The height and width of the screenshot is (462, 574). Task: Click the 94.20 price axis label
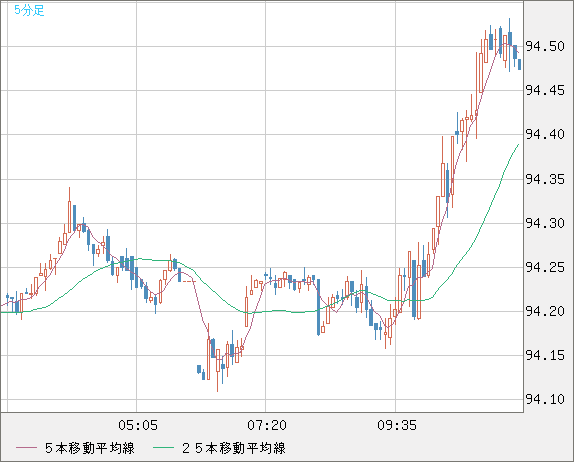pos(545,312)
